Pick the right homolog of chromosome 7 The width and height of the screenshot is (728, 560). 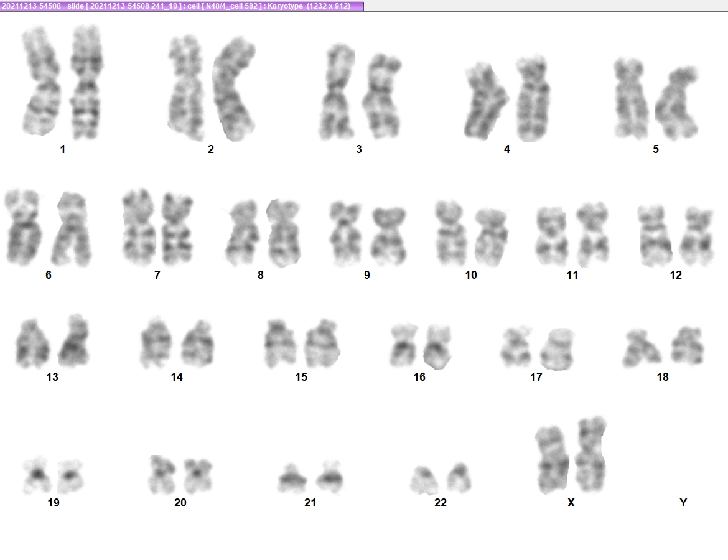point(177,228)
